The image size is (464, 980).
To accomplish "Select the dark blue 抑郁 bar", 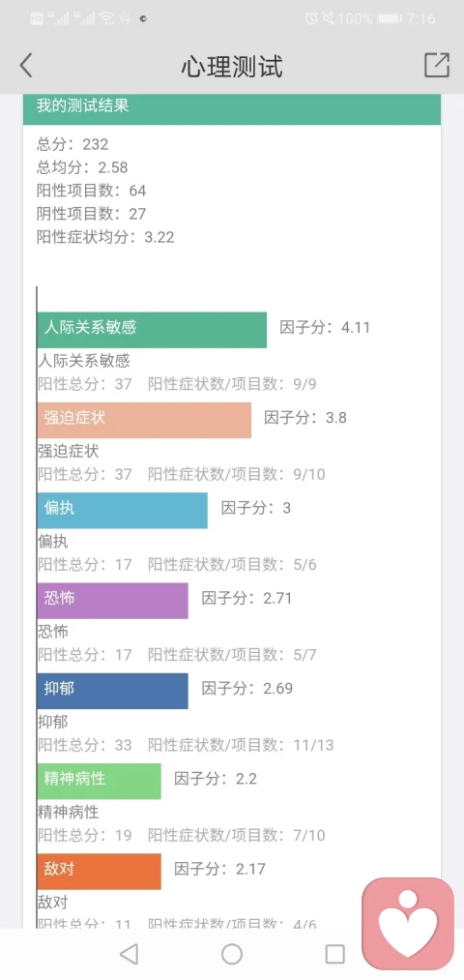I will point(112,691).
